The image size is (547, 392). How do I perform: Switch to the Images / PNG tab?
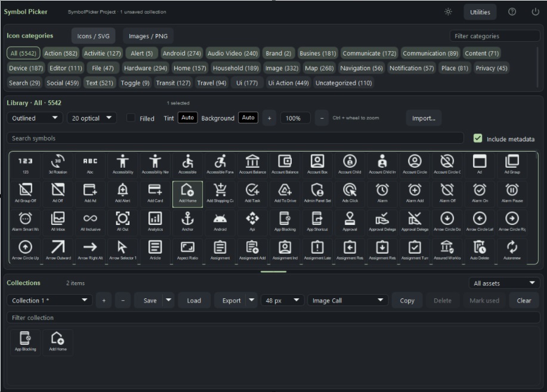tap(148, 36)
